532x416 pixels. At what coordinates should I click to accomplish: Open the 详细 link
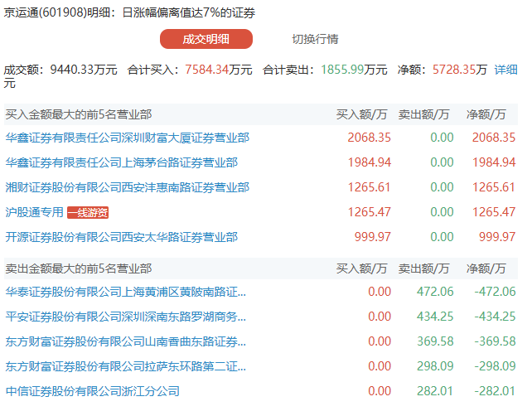505,70
